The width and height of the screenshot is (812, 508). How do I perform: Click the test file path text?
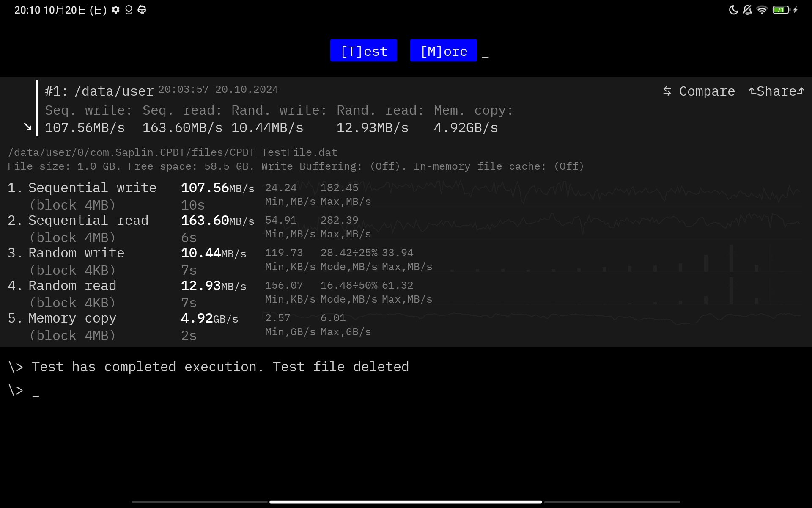[x=173, y=152]
